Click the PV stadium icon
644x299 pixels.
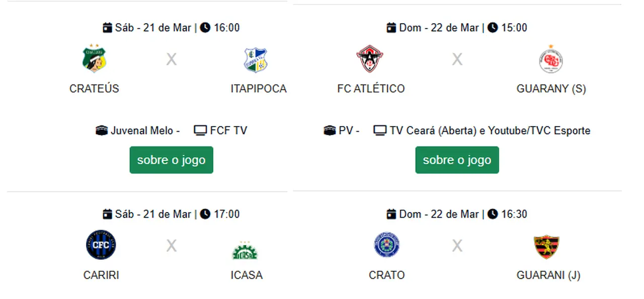click(x=330, y=131)
